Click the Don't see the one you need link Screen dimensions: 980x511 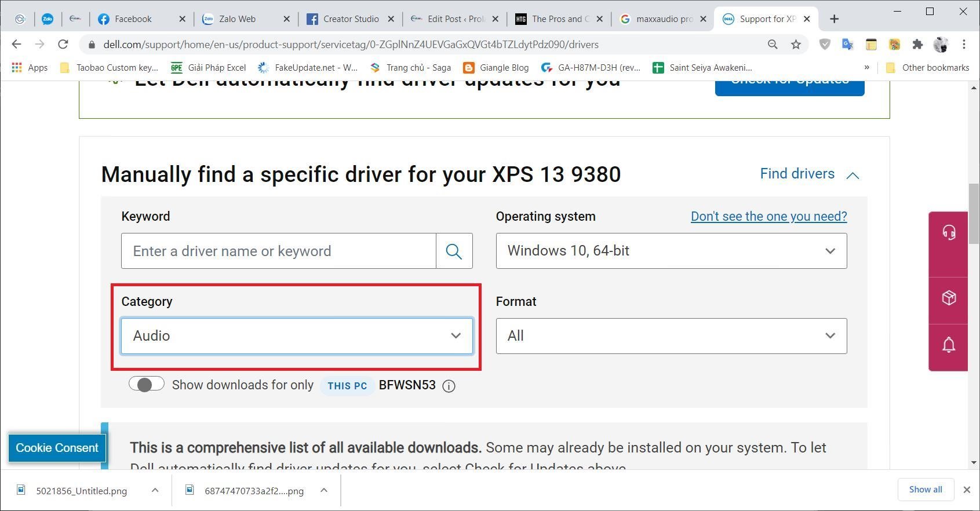point(769,217)
